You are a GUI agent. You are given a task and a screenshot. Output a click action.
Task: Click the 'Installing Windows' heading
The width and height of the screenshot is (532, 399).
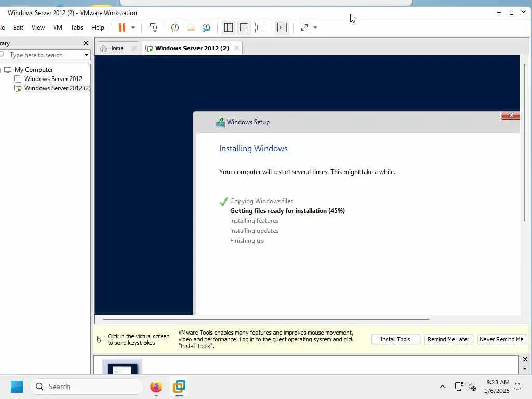[x=253, y=148]
